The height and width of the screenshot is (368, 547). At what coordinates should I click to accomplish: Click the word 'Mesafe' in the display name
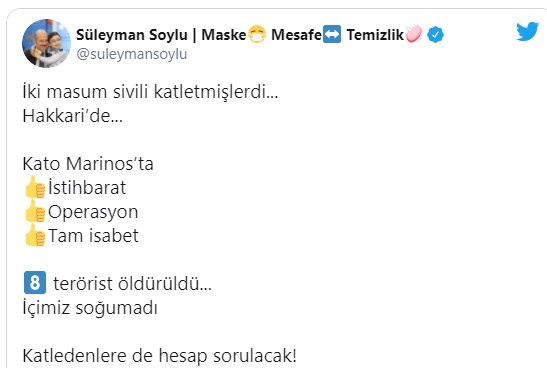coord(297,35)
